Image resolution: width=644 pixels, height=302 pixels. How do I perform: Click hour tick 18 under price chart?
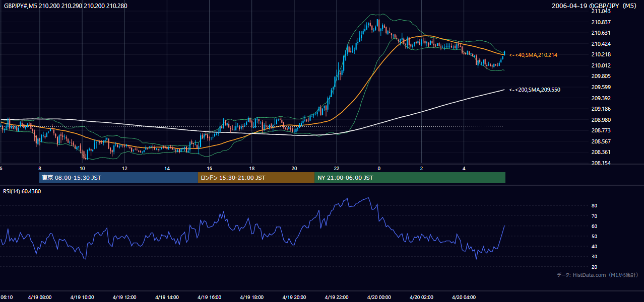coord(251,168)
